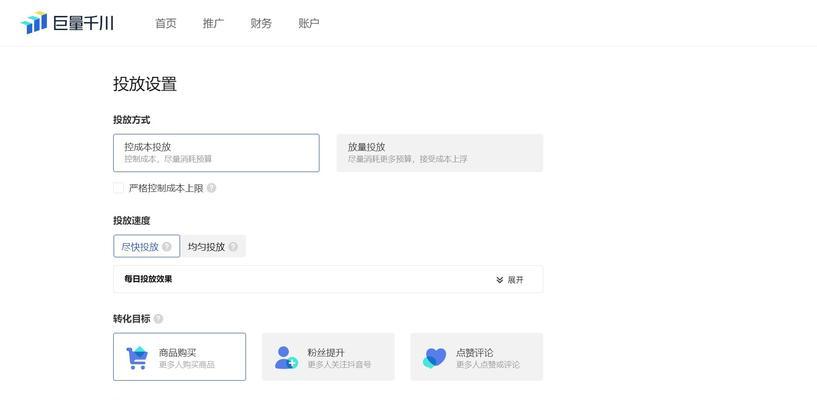Open the 财务 menu
817x400 pixels.
pyautogui.click(x=261, y=23)
